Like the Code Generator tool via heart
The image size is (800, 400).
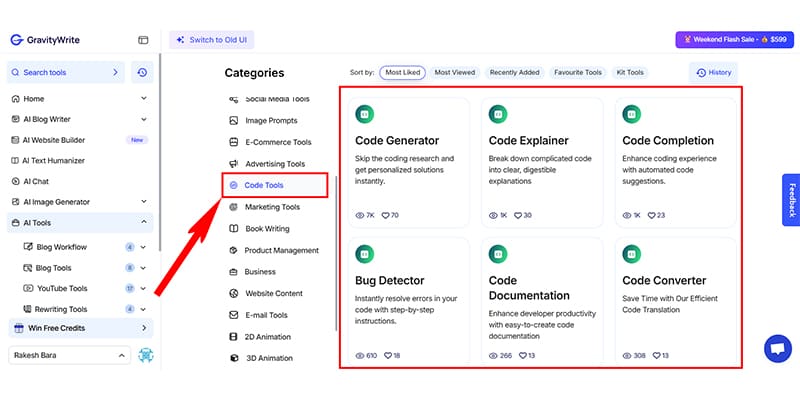[386, 215]
